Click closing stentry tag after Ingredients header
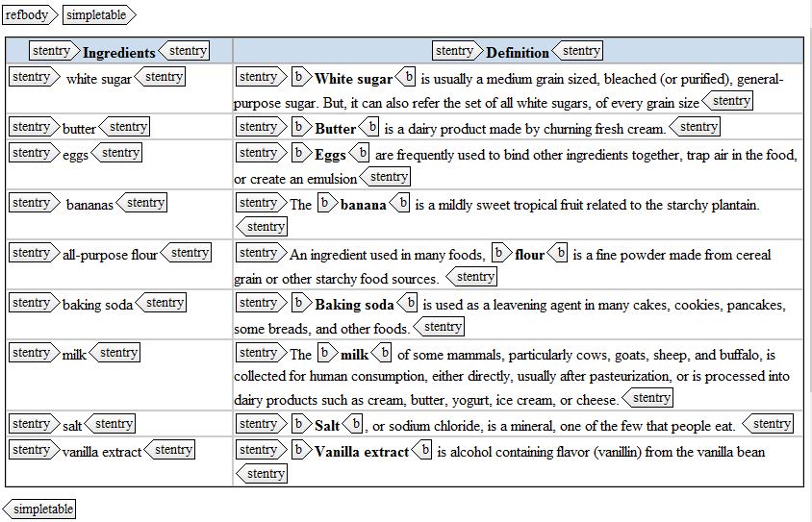Image resolution: width=812 pixels, height=522 pixels. (x=184, y=51)
